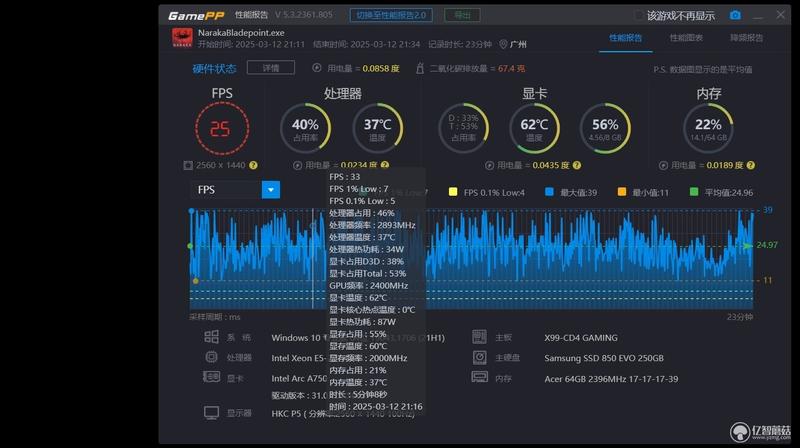
Task: Open the FPS chart metric dropdown arrow
Action: (x=271, y=190)
